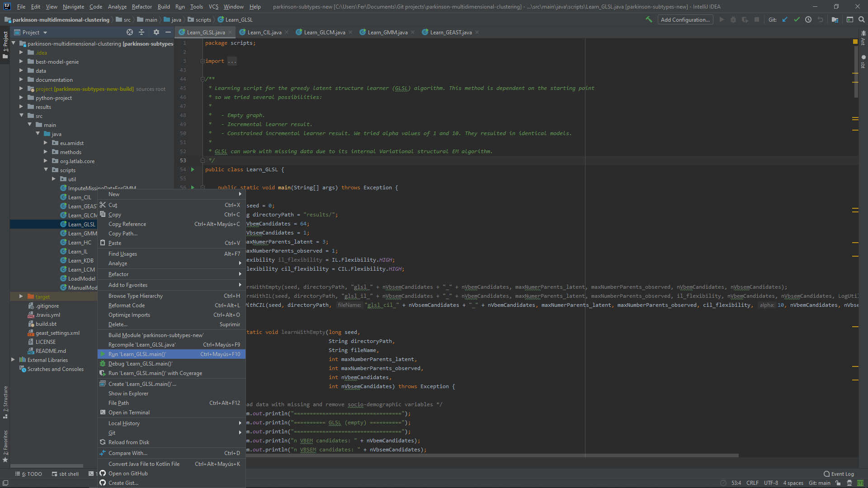Viewport: 868px width, 488px height.
Task: Click the 4 spaces indent widget
Action: tap(793, 483)
